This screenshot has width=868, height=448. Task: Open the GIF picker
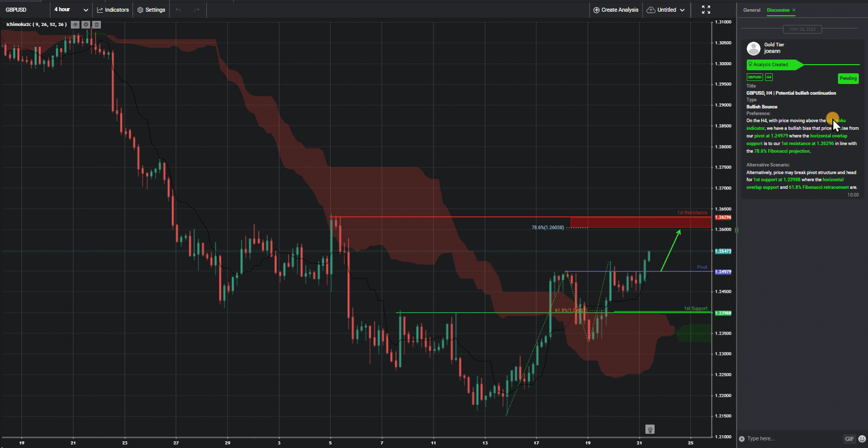(x=849, y=439)
